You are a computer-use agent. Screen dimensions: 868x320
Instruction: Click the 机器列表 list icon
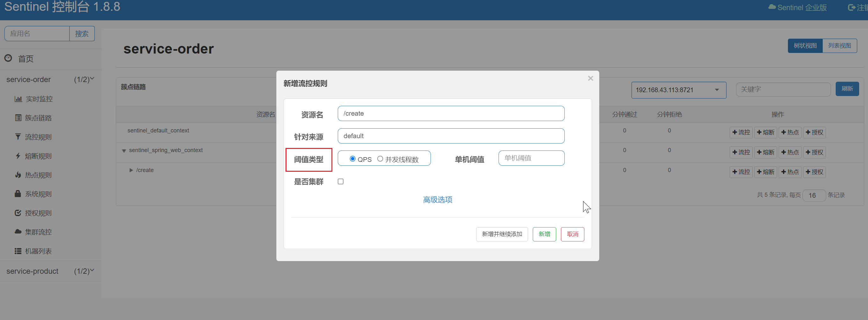pyautogui.click(x=18, y=251)
